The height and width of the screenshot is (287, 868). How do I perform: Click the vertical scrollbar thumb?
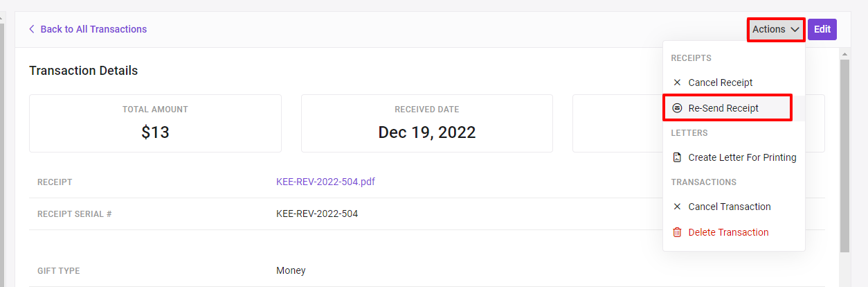tap(844, 156)
